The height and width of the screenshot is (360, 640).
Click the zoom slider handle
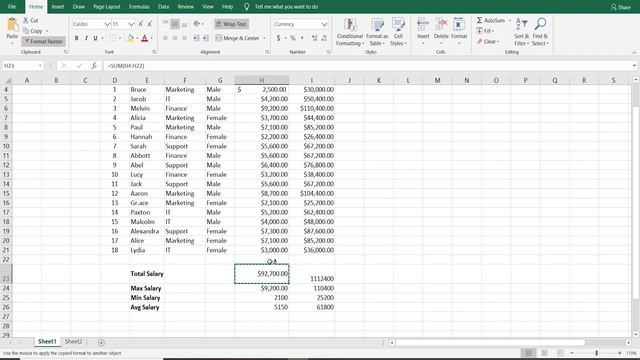pos(596,353)
